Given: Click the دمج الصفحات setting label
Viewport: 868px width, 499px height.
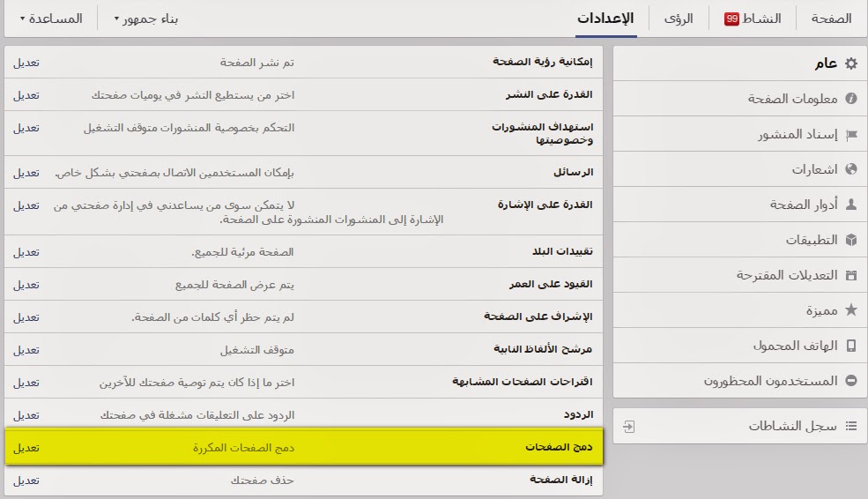Looking at the screenshot, I should click(559, 447).
